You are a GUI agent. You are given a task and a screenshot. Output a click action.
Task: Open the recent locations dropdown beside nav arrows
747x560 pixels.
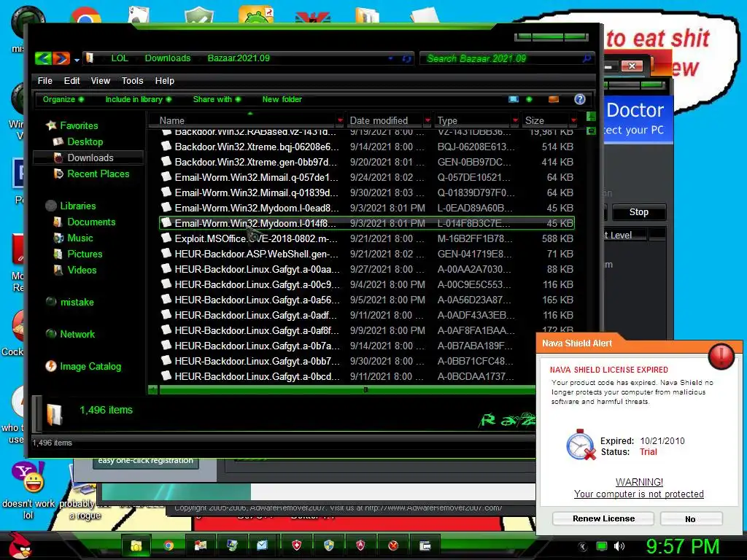click(77, 60)
